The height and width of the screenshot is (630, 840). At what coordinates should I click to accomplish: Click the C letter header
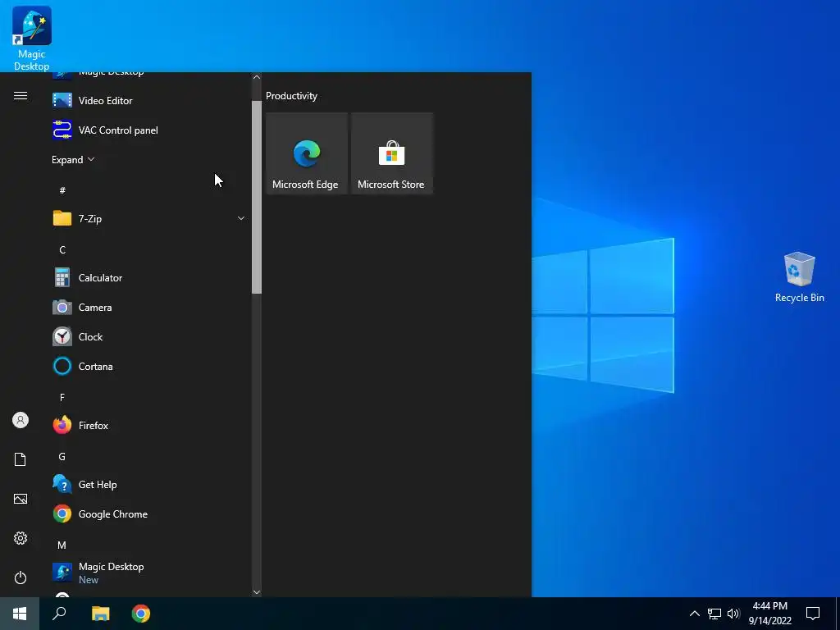click(x=62, y=249)
